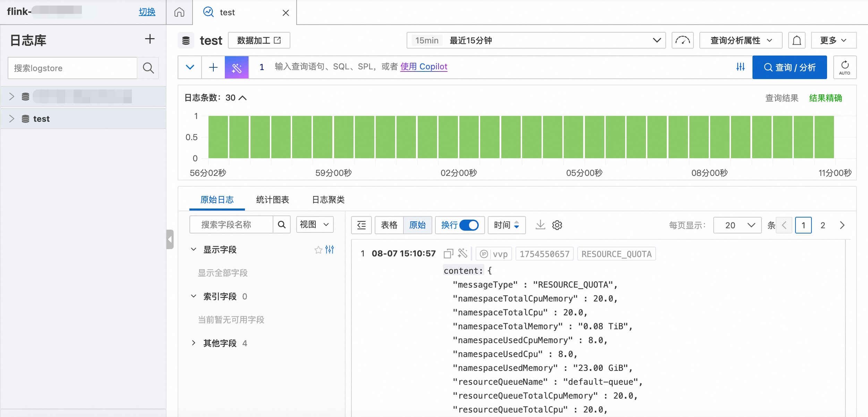Copy log entry using the copy icon
The height and width of the screenshot is (417, 868).
coord(448,254)
